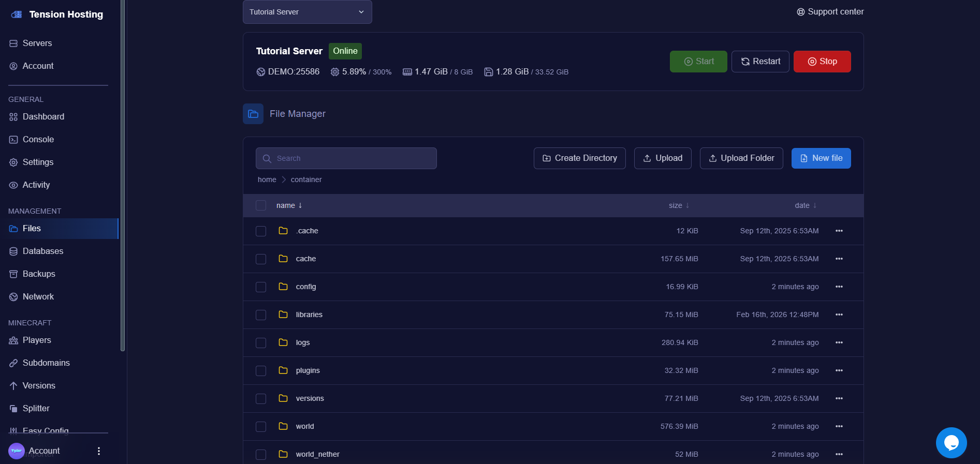The image size is (980, 464).
Task: Check the libraries folder checkbox
Action: tap(261, 315)
